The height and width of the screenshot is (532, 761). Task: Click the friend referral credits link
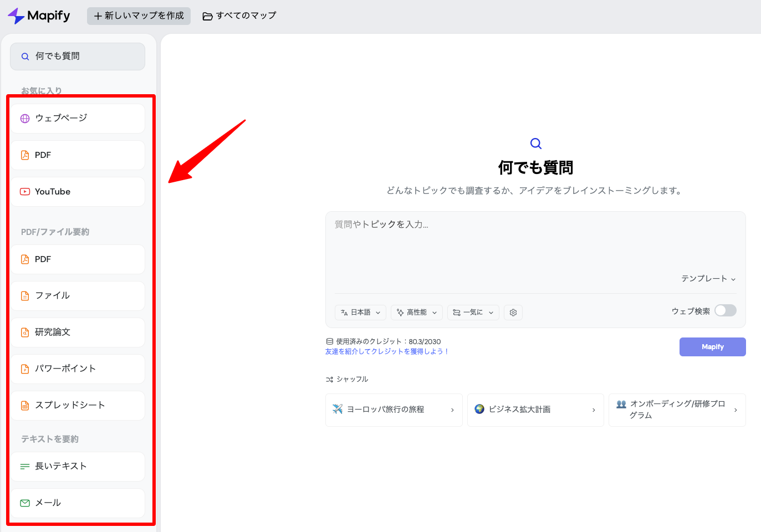[x=387, y=351]
